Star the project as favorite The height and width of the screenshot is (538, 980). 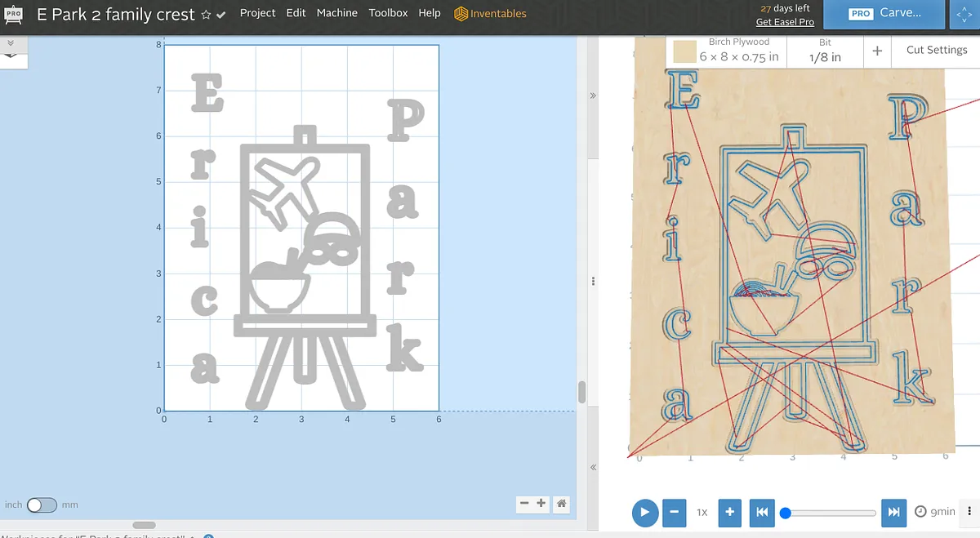[206, 15]
